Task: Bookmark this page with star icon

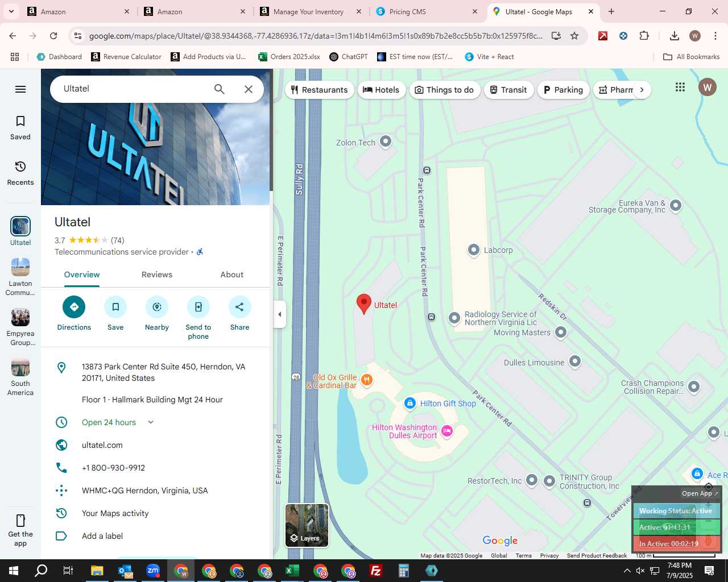Action: tap(574, 36)
